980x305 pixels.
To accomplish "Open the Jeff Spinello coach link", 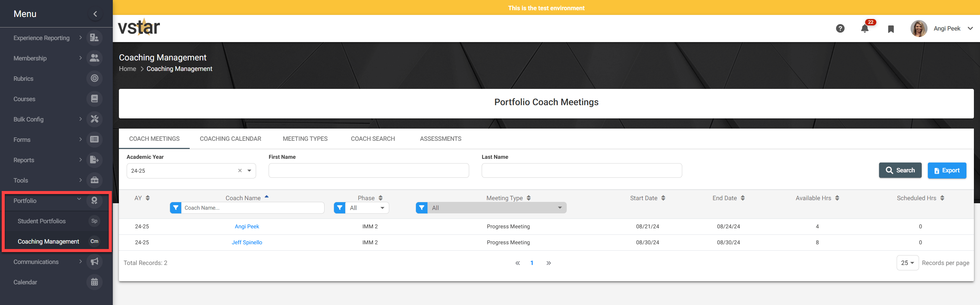I will 247,243.
